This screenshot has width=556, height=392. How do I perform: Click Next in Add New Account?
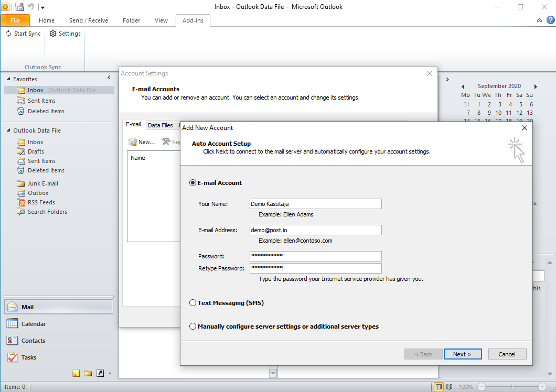point(463,354)
